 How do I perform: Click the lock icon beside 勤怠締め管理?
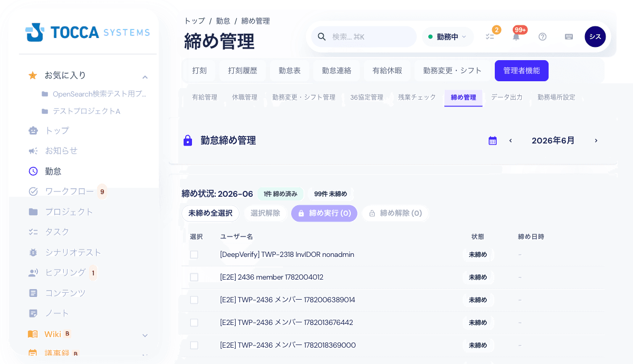(x=188, y=141)
